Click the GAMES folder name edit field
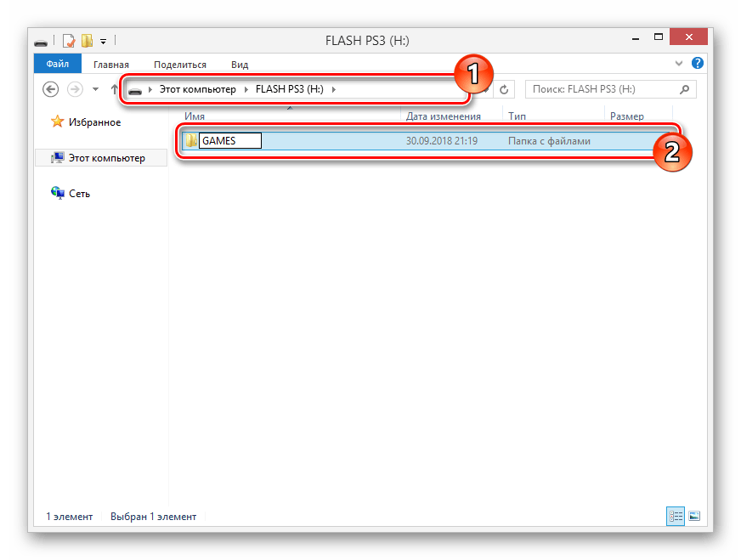 tap(229, 141)
